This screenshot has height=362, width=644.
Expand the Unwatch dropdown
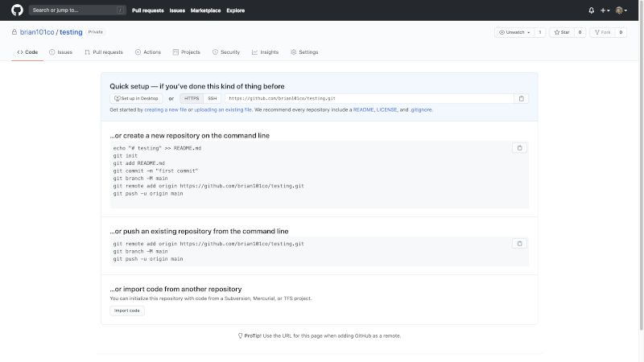[x=514, y=32]
